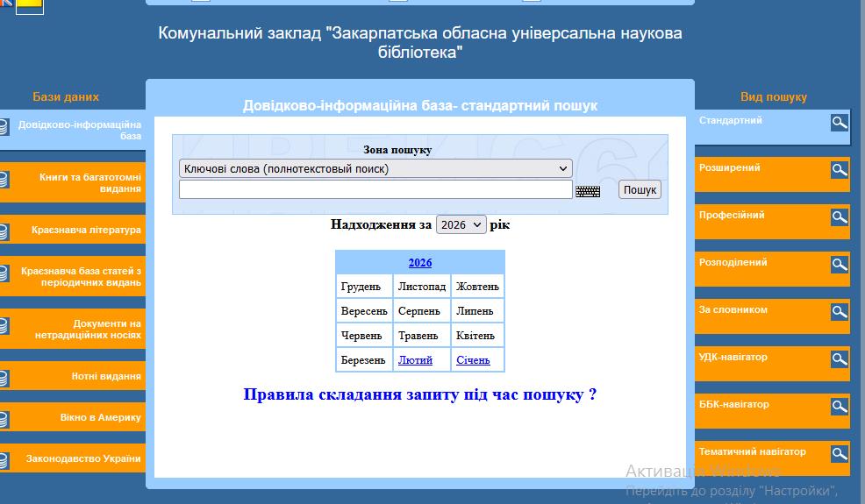
Task: Click the magnifier icon beside Стандартний
Action: (840, 123)
